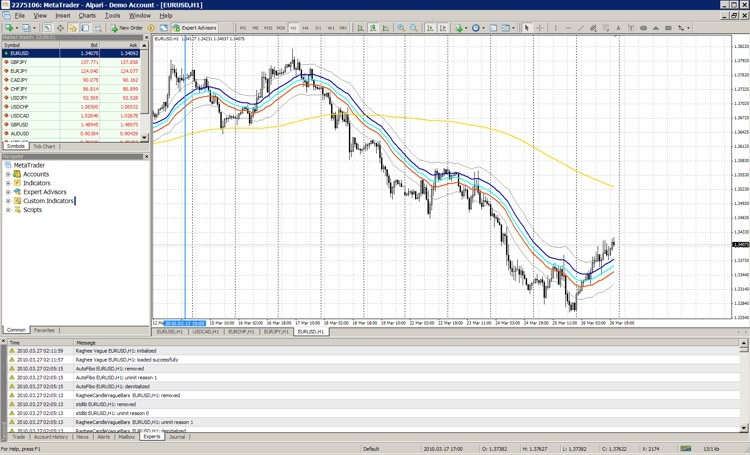Select the arrow cursor tool
The width and height of the screenshot is (750, 455).
click(528, 28)
